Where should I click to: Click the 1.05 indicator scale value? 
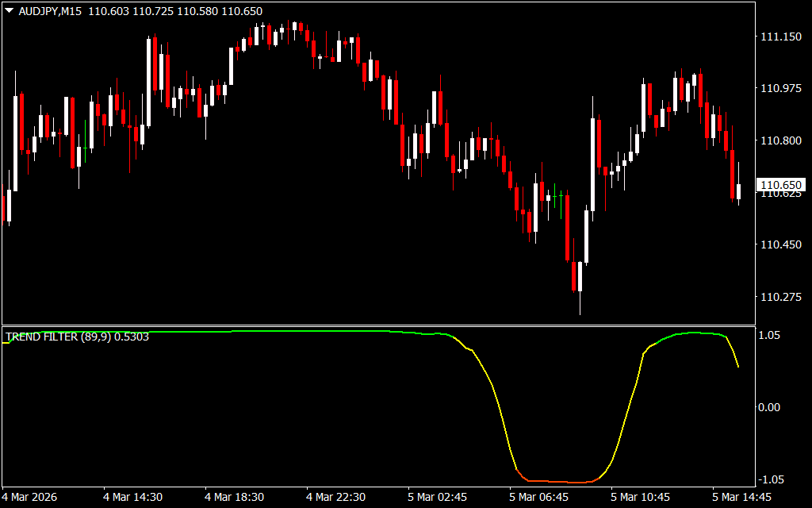[772, 336]
